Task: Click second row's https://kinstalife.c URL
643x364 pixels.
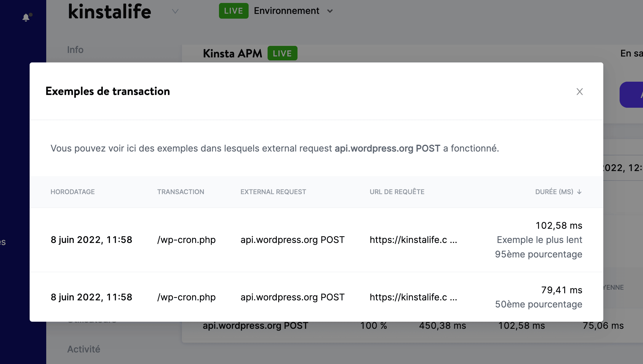Action: coord(413,297)
